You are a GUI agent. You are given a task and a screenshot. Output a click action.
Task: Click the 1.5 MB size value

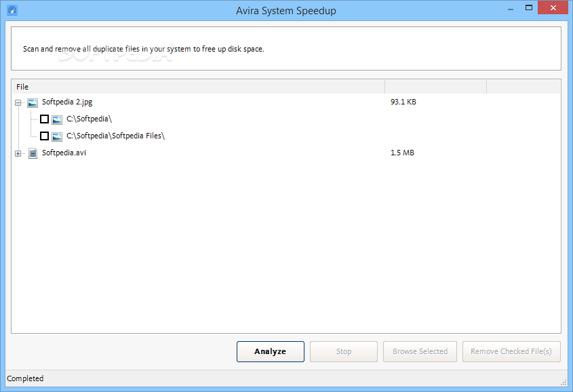[x=402, y=153]
